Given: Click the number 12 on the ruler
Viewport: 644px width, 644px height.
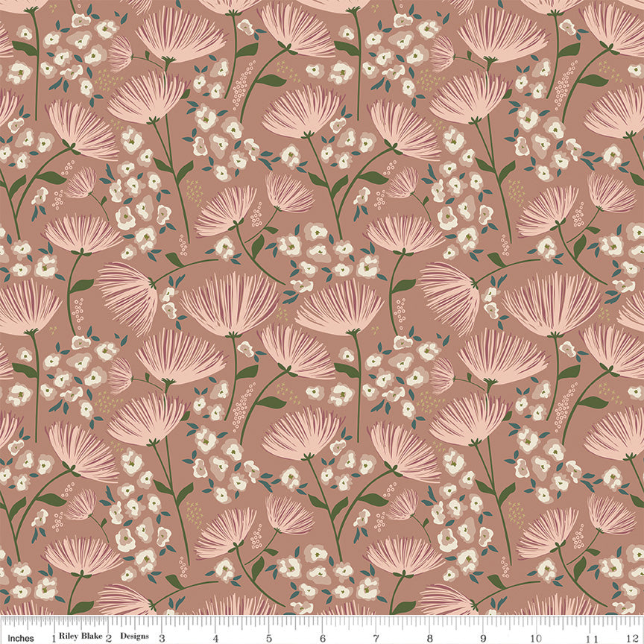Looking at the screenshot, I should point(634,638).
